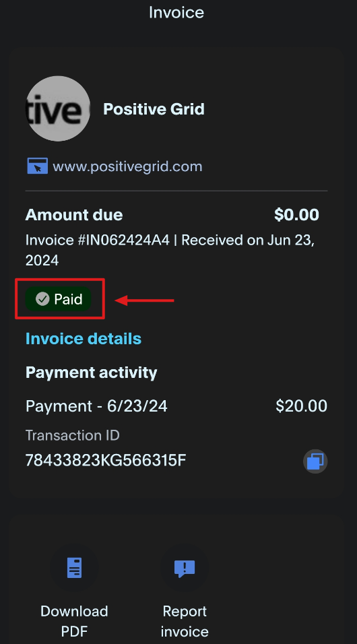Click the Invoice #IN062424A4 received text
This screenshot has width=357, height=644.
tap(170, 250)
